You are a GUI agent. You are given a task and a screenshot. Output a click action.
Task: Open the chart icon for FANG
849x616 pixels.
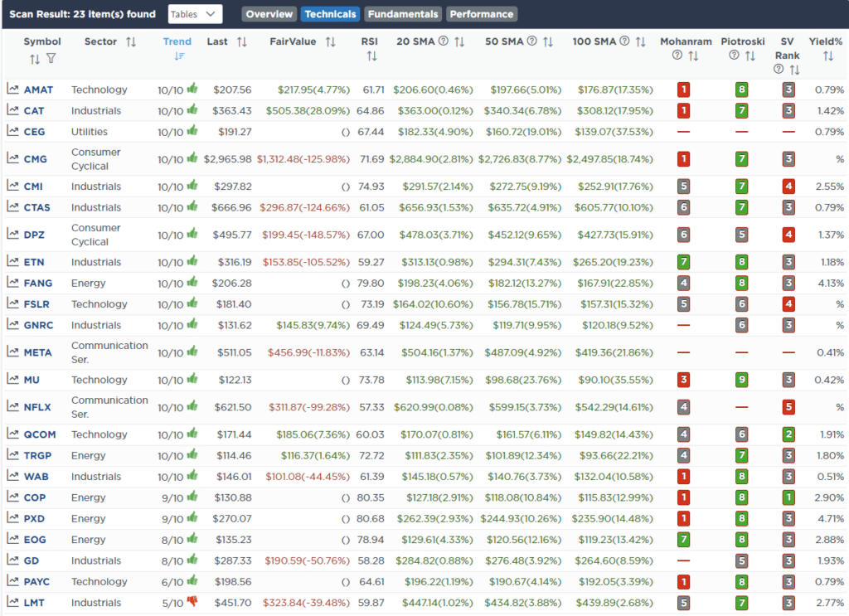coord(12,282)
